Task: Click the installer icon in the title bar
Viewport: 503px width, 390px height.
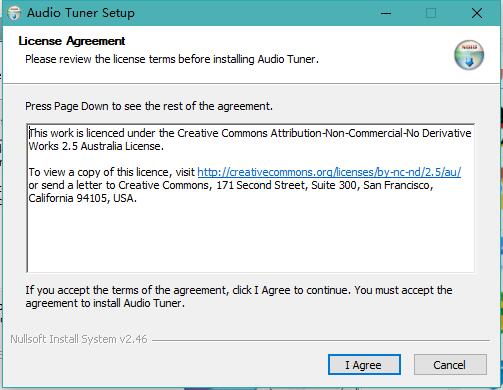Action: [x=14, y=13]
